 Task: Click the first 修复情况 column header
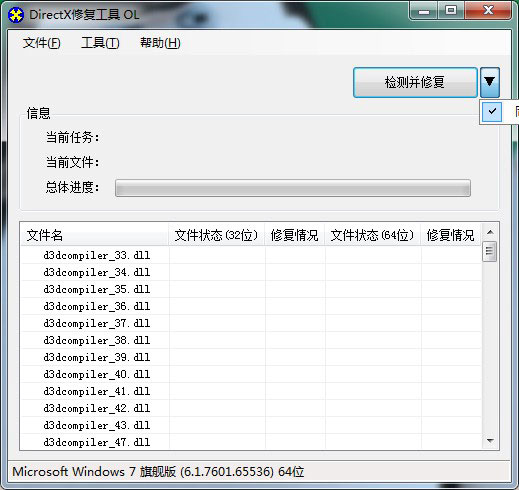295,235
